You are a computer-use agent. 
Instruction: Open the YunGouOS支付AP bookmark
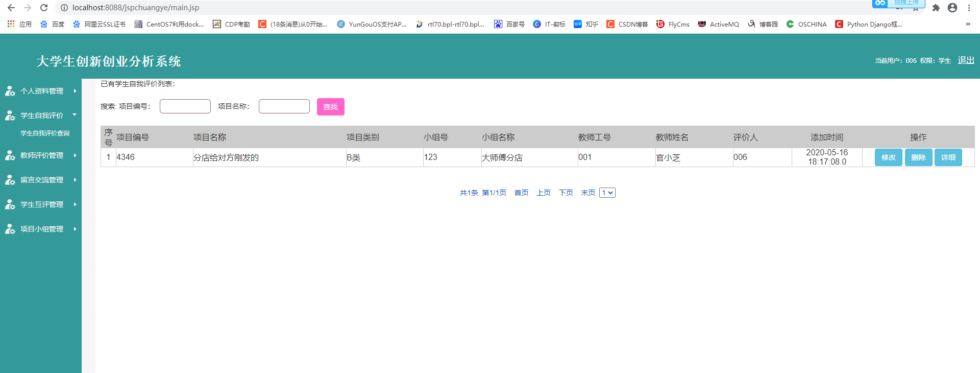pyautogui.click(x=372, y=24)
